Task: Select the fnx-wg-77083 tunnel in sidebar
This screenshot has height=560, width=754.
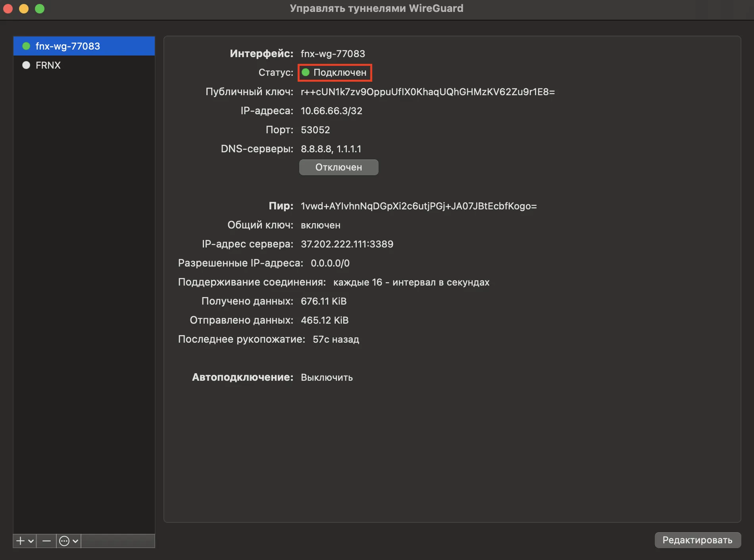Action: [x=84, y=46]
